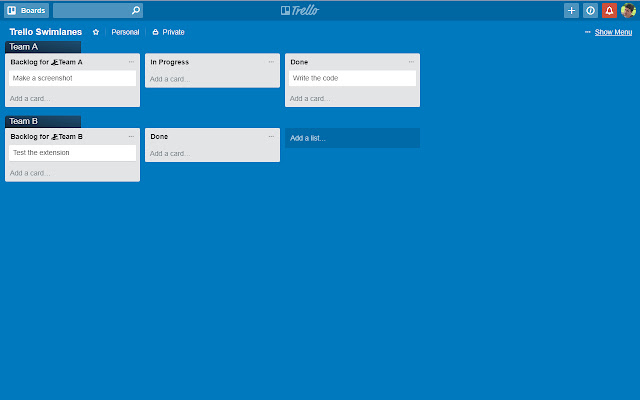Viewport: 640px width, 400px height.
Task: Open the Boards menu button
Action: coord(27,11)
